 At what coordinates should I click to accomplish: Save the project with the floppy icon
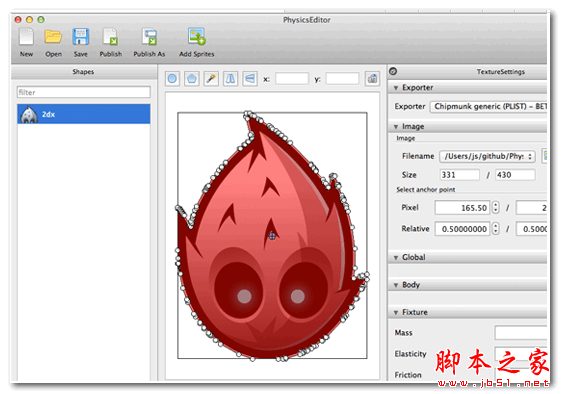(x=81, y=37)
